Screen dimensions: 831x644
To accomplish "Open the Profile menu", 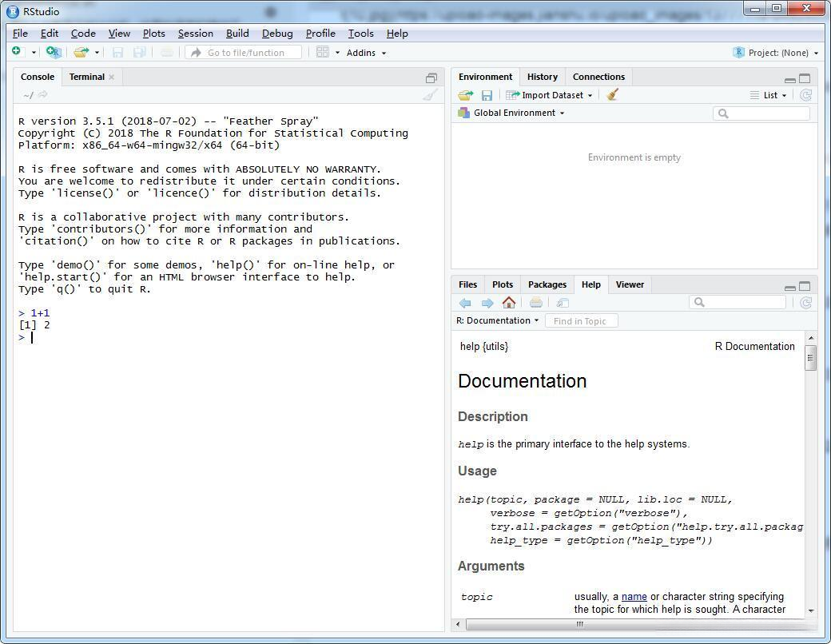I will click(x=320, y=34).
